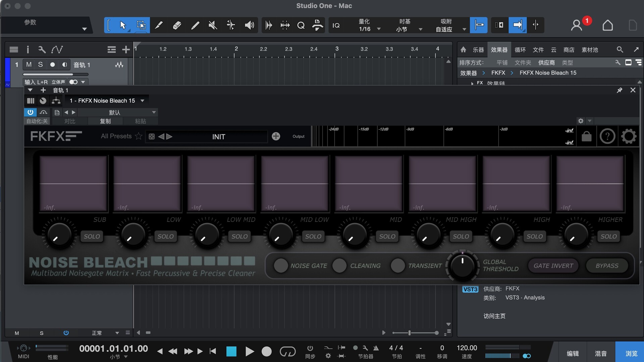The height and width of the screenshot is (362, 644).
Task: Toggle the transport loop button
Action: 287,351
